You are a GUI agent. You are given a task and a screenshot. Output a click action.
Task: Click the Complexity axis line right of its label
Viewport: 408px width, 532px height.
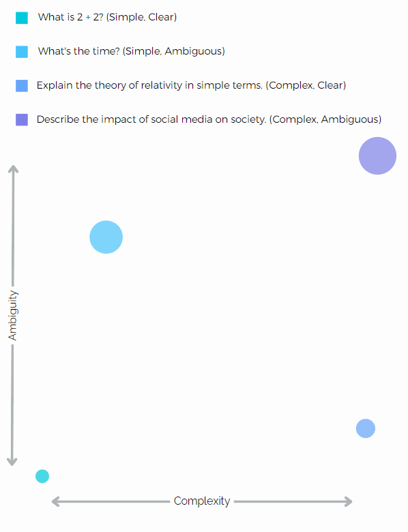293,501
